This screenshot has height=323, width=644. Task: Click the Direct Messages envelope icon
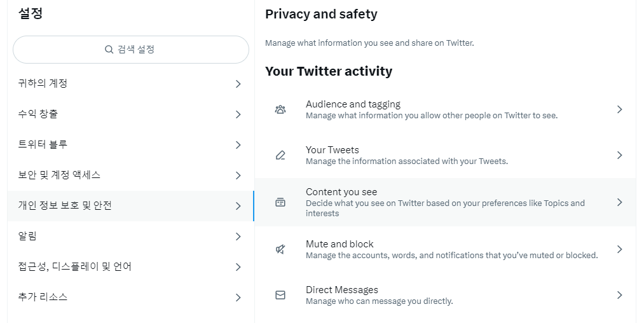coord(280,295)
